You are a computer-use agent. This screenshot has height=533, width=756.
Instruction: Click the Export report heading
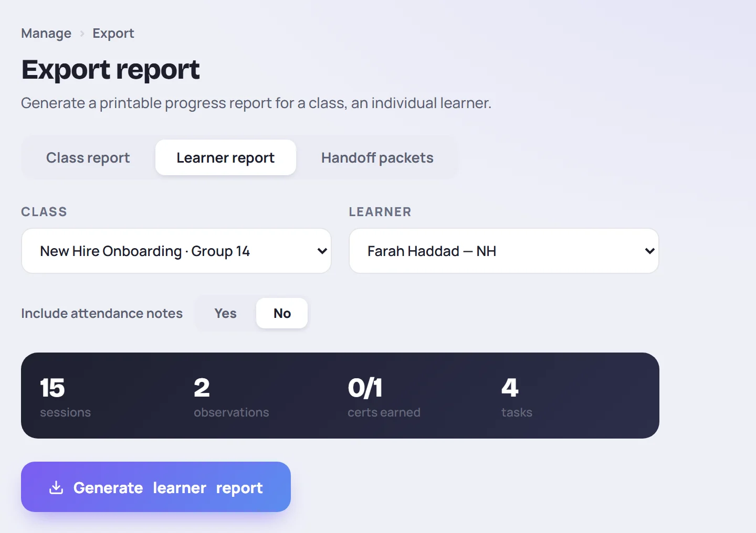(110, 70)
